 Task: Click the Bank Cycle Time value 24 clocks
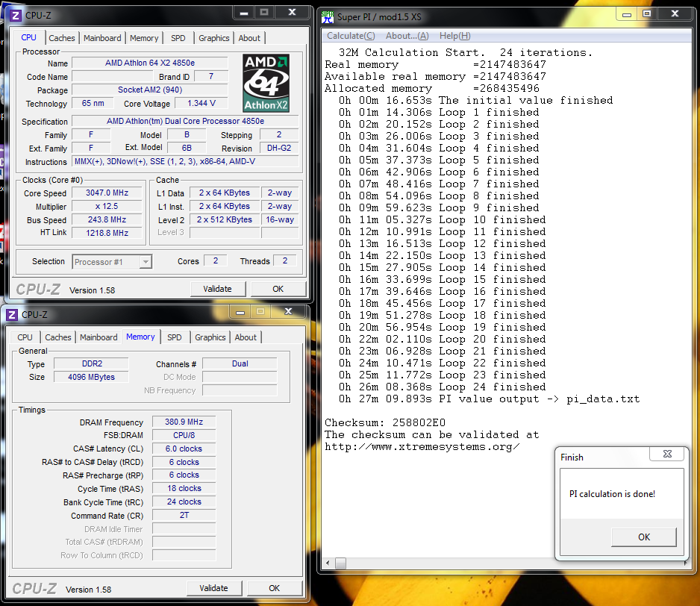click(x=184, y=502)
